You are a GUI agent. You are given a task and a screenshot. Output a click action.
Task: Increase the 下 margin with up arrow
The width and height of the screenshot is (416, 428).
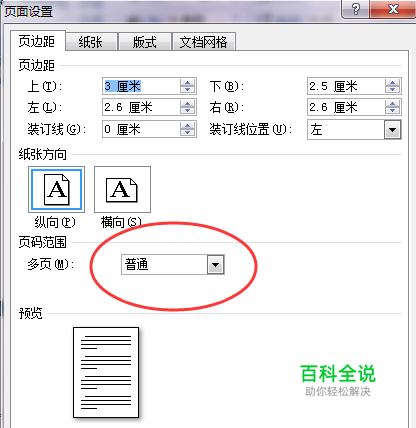coord(392,83)
